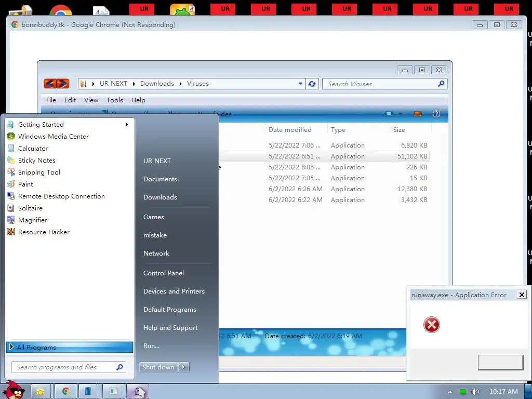Sort by Type column header

pyautogui.click(x=358, y=129)
